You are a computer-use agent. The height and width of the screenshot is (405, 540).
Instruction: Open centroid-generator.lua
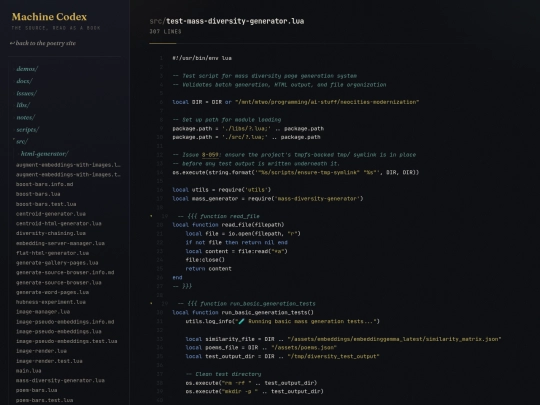pos(51,214)
